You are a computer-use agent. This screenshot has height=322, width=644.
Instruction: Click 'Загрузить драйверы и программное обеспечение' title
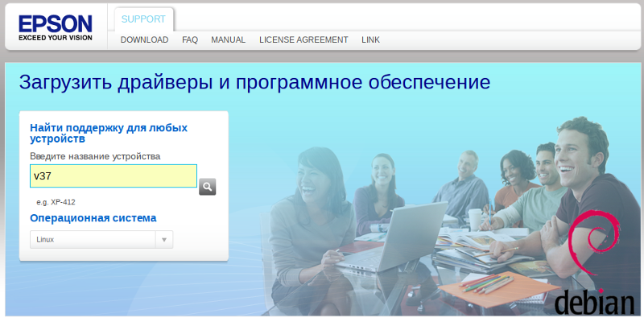click(254, 83)
